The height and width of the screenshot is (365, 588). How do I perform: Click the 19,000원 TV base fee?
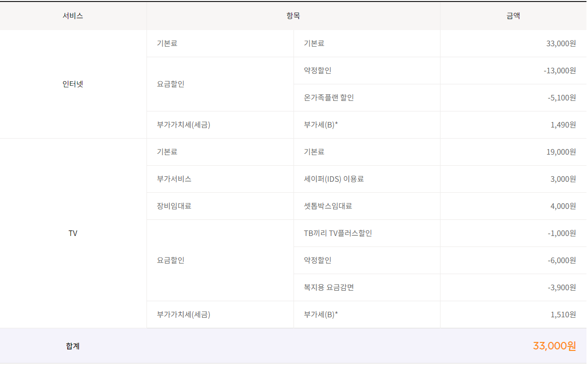[561, 152]
